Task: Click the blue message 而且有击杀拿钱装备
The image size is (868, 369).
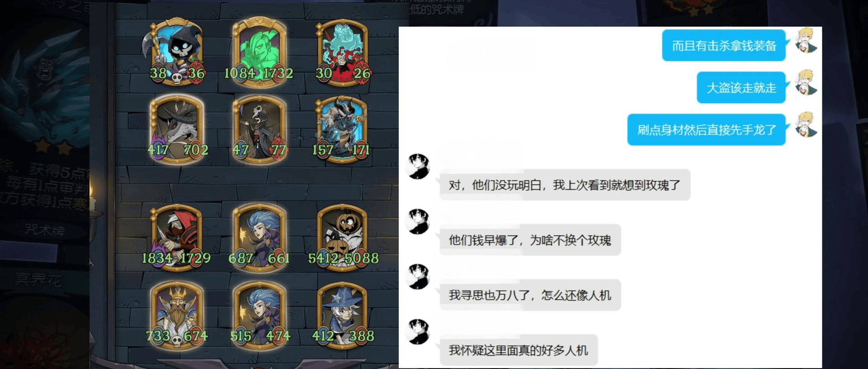Action: pyautogui.click(x=724, y=45)
